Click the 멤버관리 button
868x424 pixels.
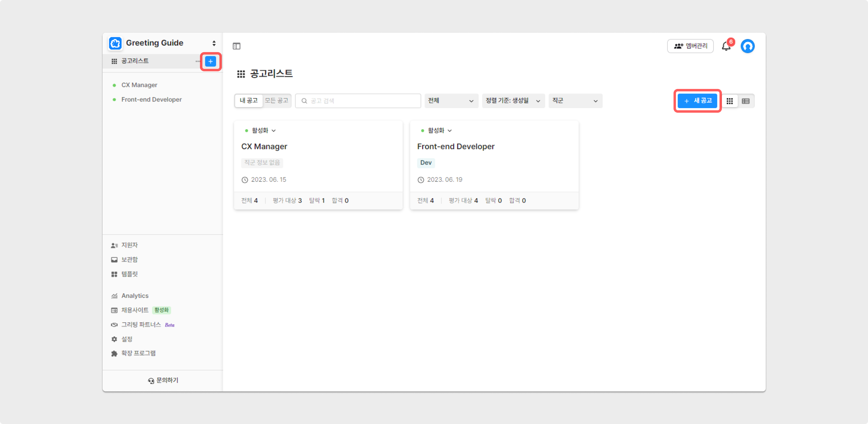coord(690,46)
